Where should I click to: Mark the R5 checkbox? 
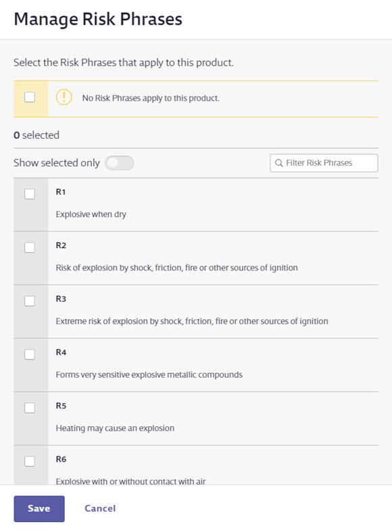[x=30, y=408]
